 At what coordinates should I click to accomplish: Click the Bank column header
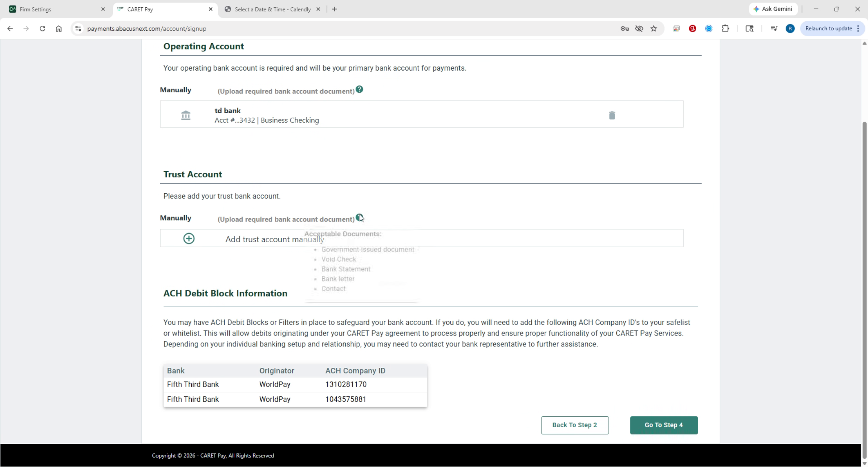point(176,371)
